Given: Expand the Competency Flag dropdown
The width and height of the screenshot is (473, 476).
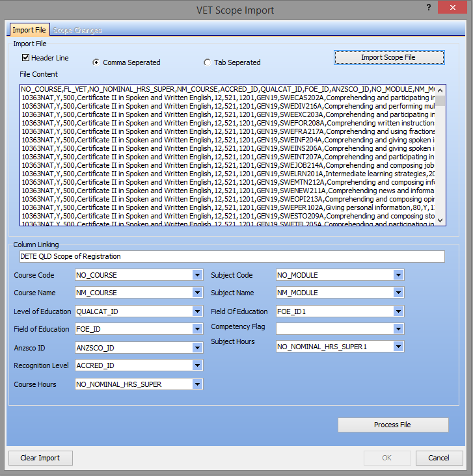Looking at the screenshot, I should click(x=398, y=329).
